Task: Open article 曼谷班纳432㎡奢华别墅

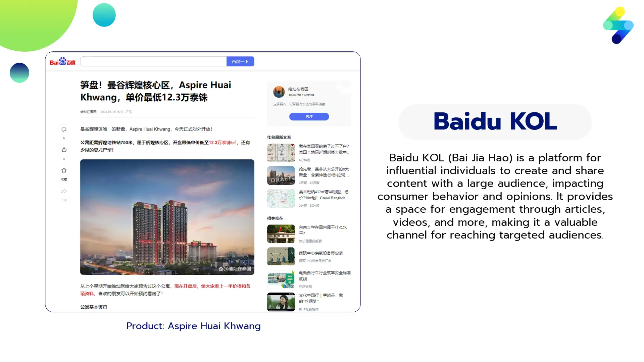Action: pyautogui.click(x=324, y=195)
